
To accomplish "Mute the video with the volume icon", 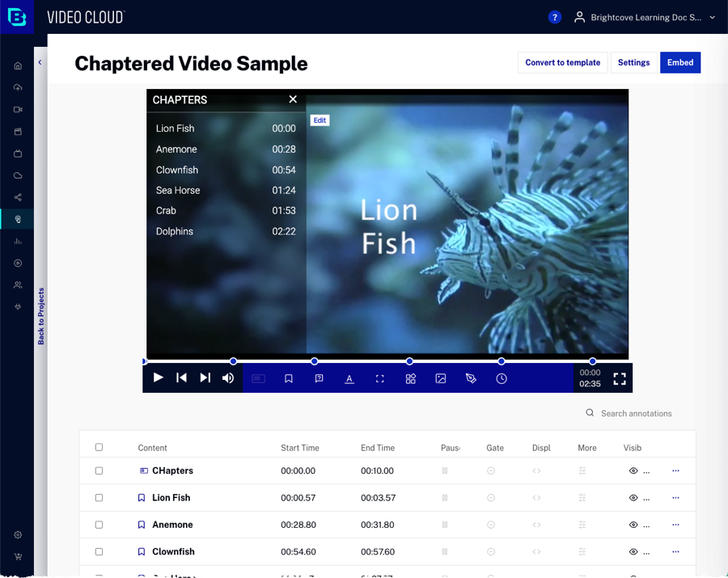I will coord(228,378).
